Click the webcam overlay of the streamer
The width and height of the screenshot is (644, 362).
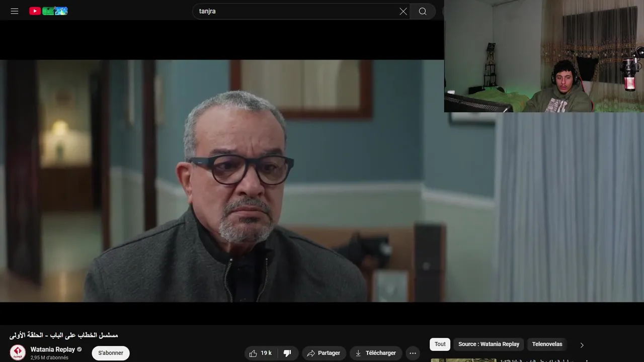click(544, 56)
